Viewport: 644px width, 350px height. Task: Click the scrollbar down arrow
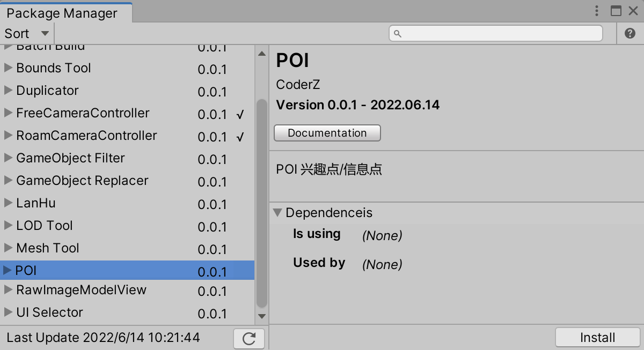click(261, 316)
